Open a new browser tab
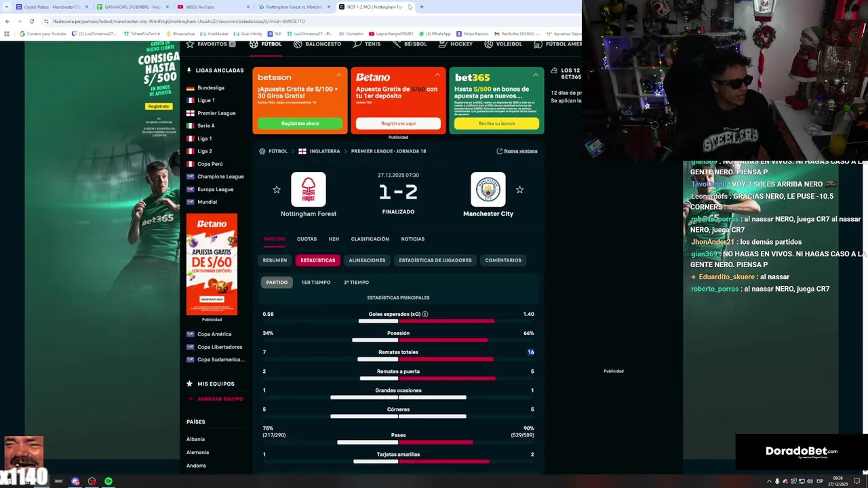 [x=421, y=7]
